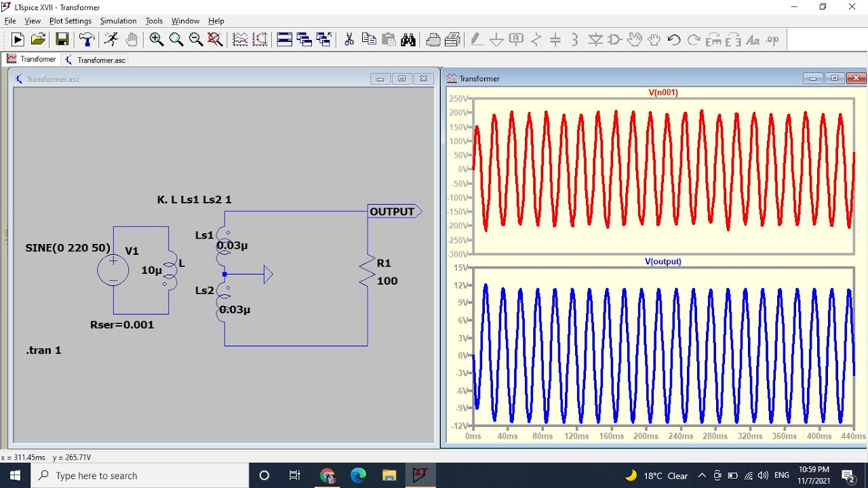This screenshot has height=488, width=868.
Task: Select the Move open-hand tool
Action: 635,39
